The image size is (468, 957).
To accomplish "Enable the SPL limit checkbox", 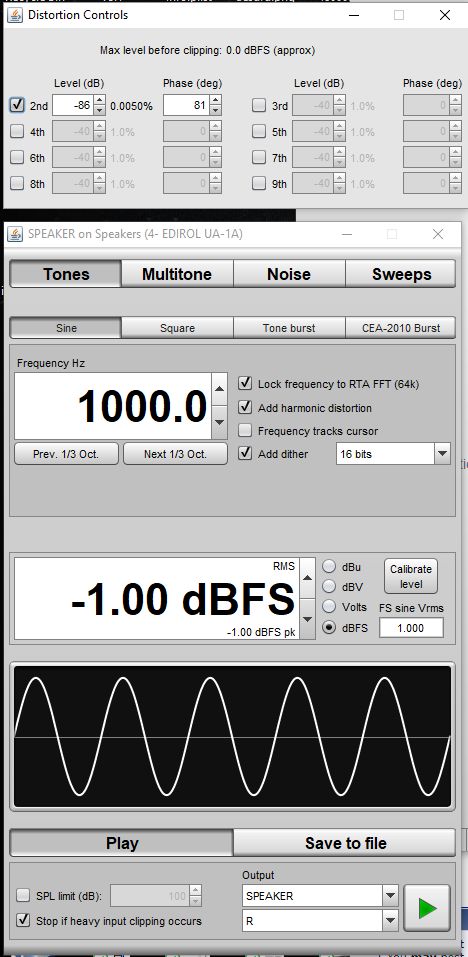I will tap(23, 896).
